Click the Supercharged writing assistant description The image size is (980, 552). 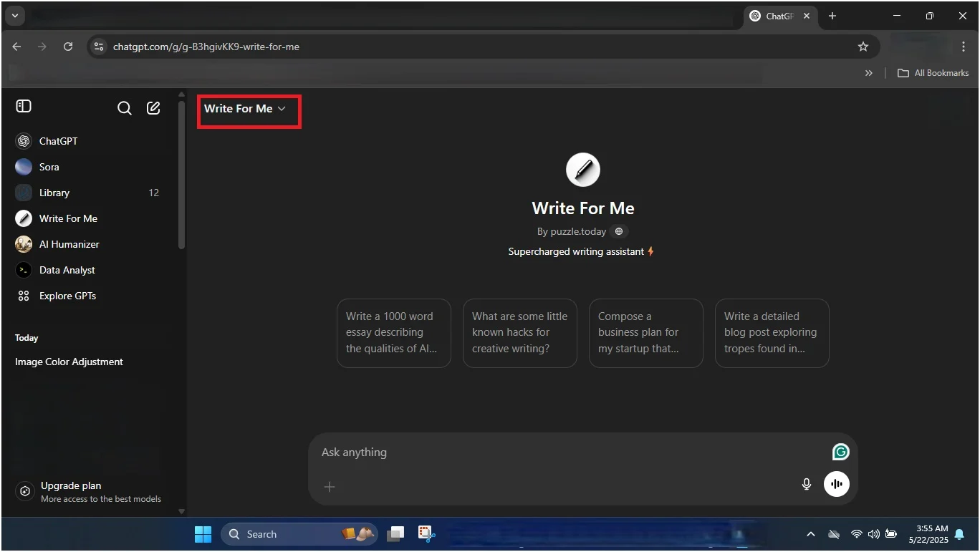click(581, 251)
